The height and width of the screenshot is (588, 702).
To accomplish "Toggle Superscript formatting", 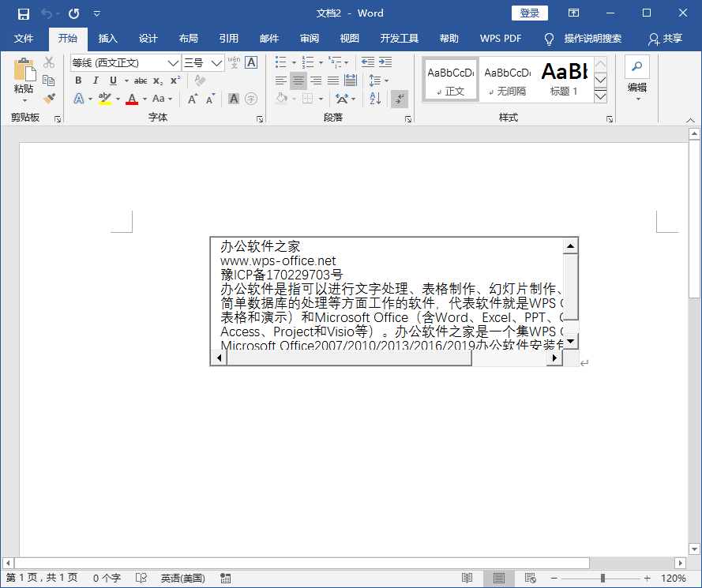I will [x=175, y=81].
